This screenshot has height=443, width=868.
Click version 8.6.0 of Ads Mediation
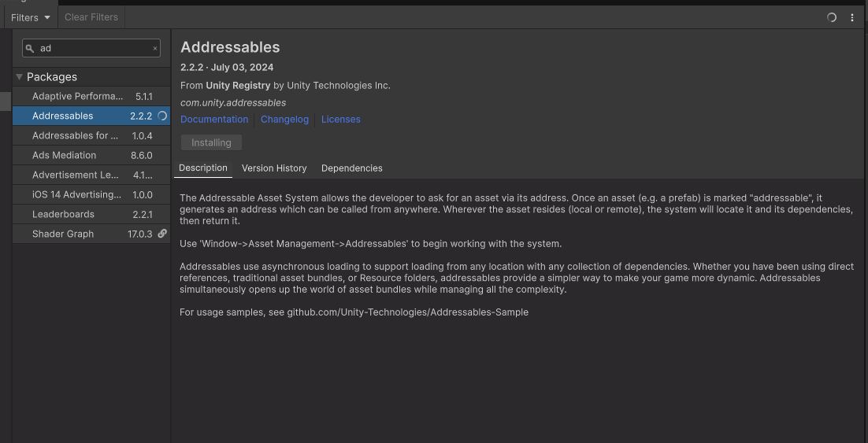141,156
